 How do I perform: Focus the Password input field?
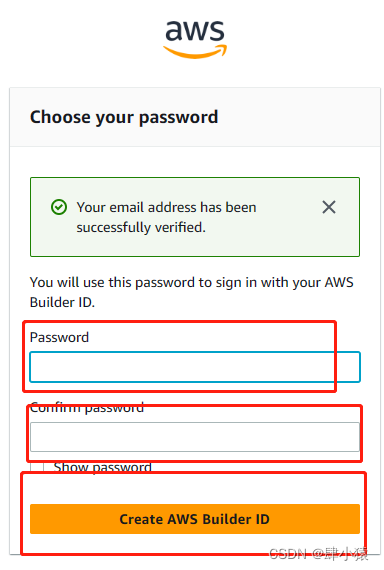point(195,367)
